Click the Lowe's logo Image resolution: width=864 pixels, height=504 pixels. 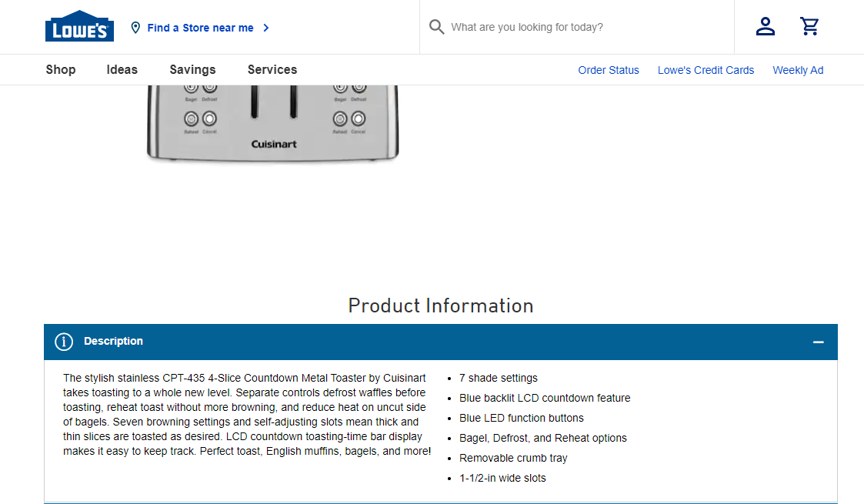79,26
